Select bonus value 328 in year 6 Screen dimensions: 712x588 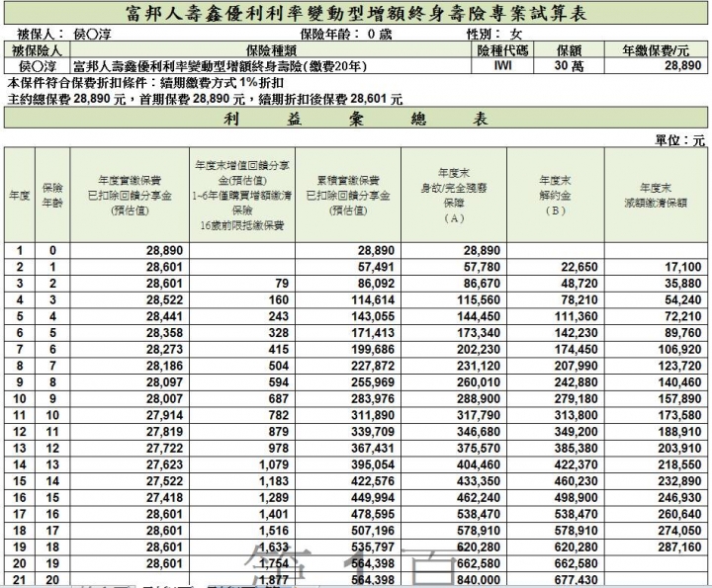coord(278,333)
